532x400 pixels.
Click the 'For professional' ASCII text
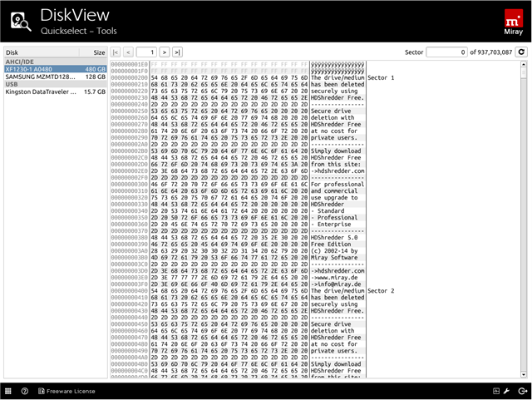click(337, 185)
